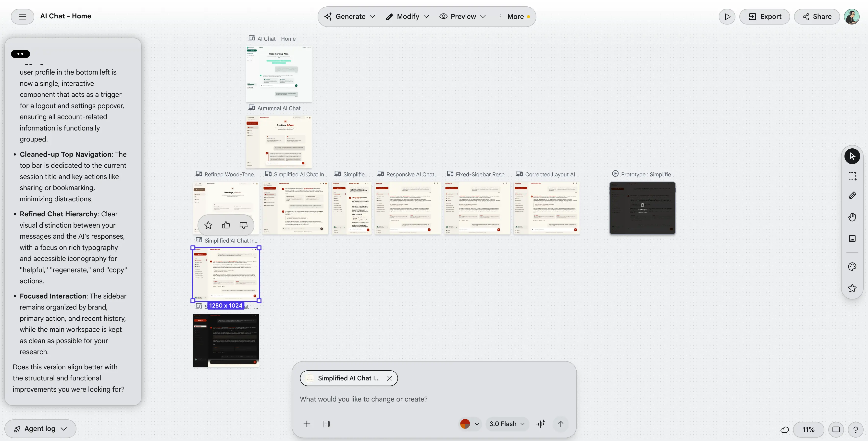Select the Prototype Simplifie thumbnail
868x441 pixels.
tap(642, 208)
